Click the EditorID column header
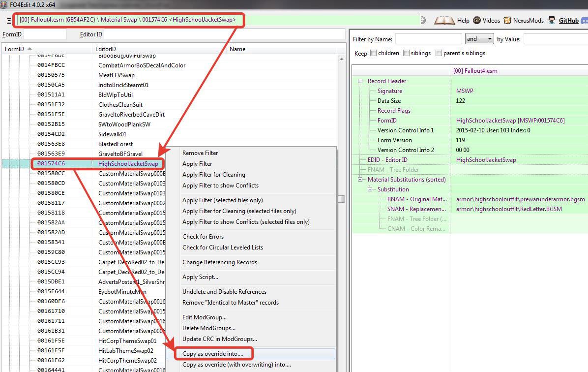Image resolution: width=588 pixels, height=372 pixels. tap(106, 49)
